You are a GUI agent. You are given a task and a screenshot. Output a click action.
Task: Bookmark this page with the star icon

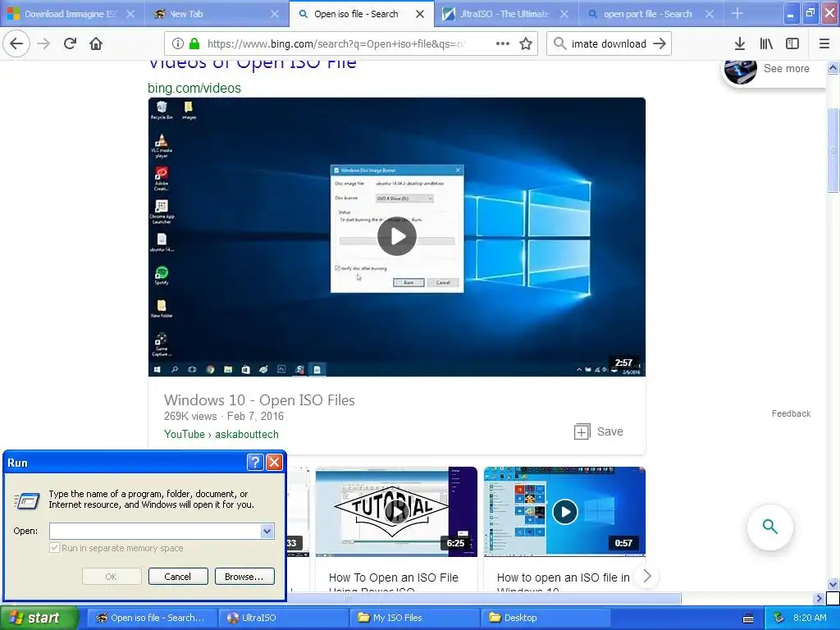(x=526, y=43)
